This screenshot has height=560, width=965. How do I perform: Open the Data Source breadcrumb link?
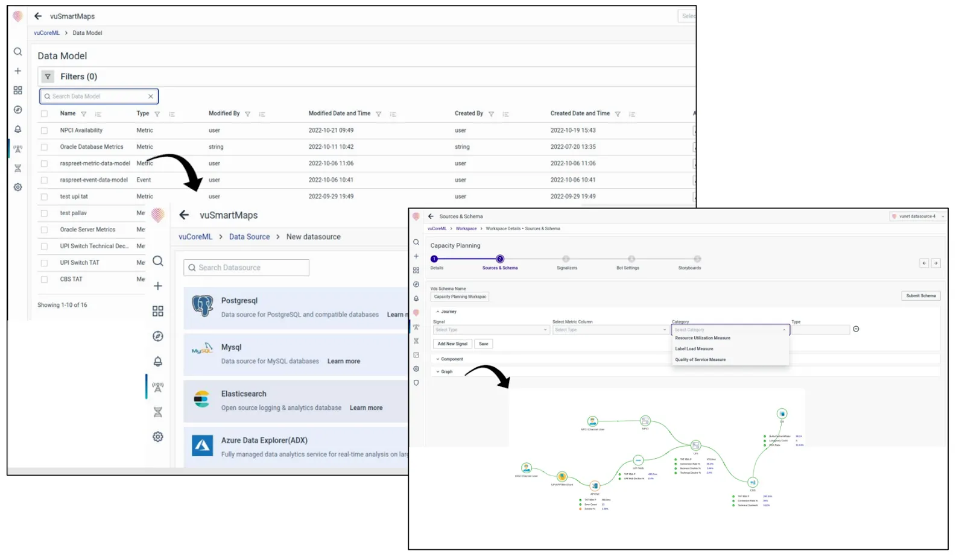coord(249,237)
